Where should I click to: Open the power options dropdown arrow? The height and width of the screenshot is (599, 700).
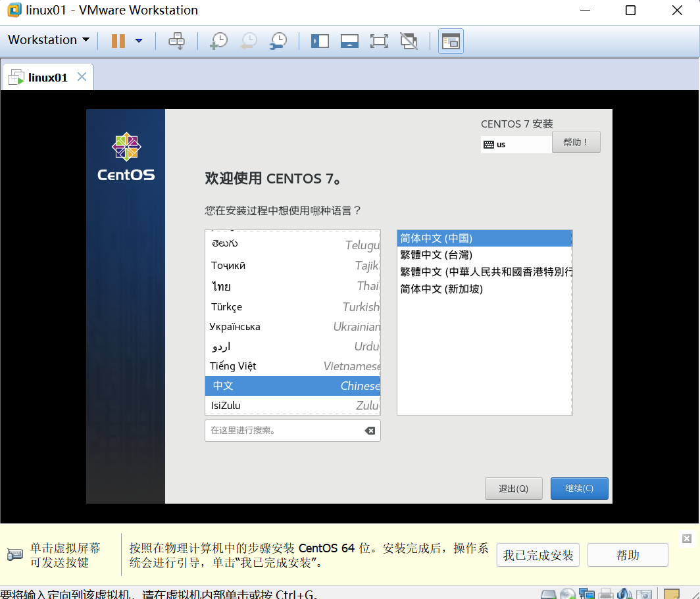pyautogui.click(x=139, y=41)
